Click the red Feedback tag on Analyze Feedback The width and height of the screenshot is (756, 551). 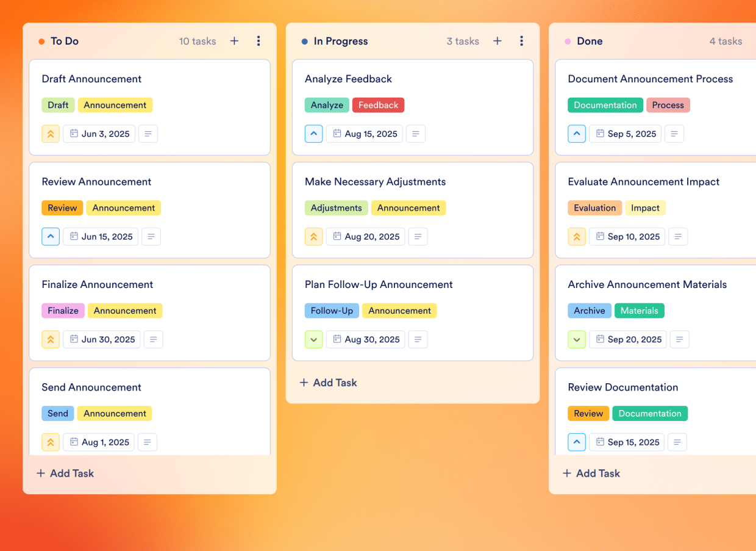click(378, 105)
